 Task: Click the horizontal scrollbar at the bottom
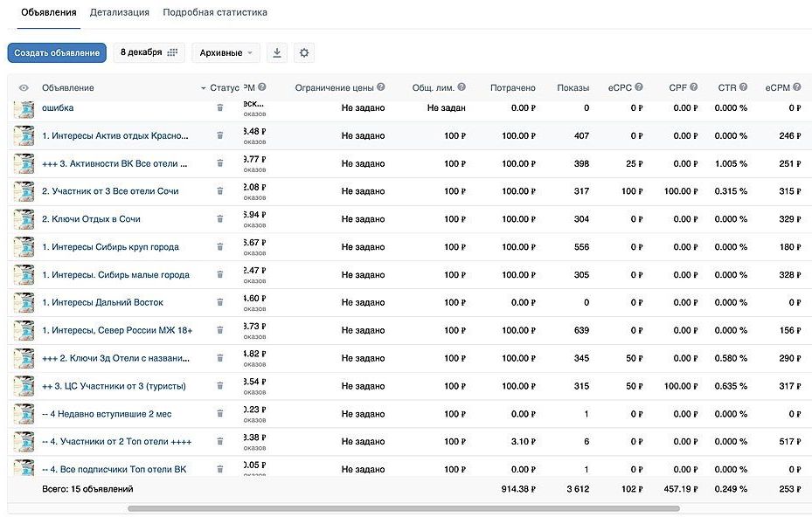(x=402, y=508)
